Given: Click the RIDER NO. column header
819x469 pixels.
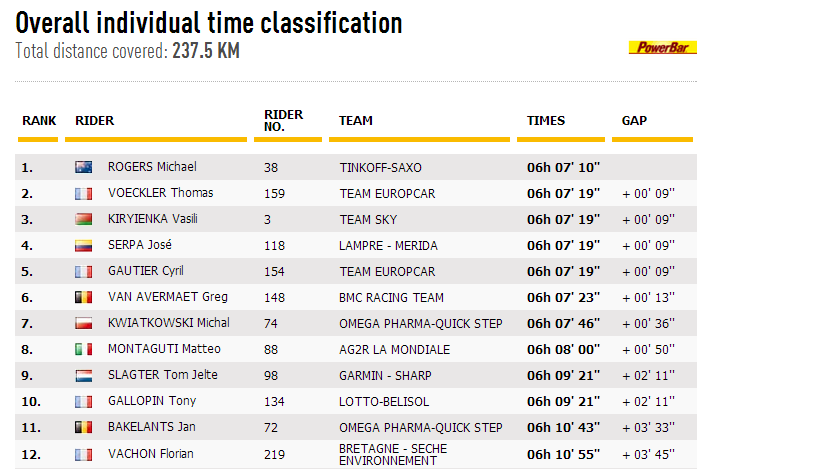Looking at the screenshot, I should (284, 121).
